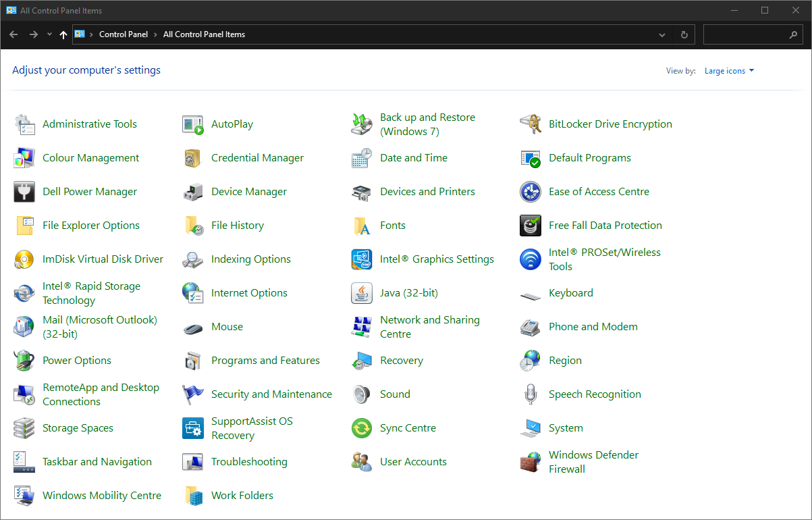The image size is (812, 520).
Task: Go back with the Back arrow
Action: (13, 34)
